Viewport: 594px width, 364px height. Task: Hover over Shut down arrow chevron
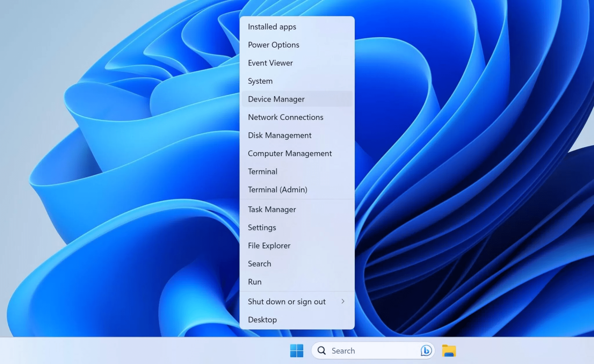point(342,301)
